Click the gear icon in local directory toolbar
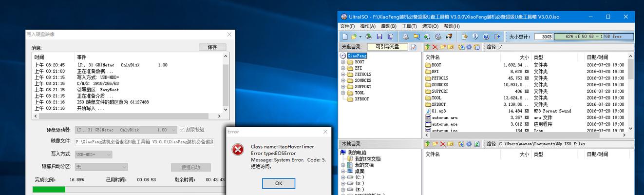This screenshot has height=195, width=644. [x=469, y=144]
